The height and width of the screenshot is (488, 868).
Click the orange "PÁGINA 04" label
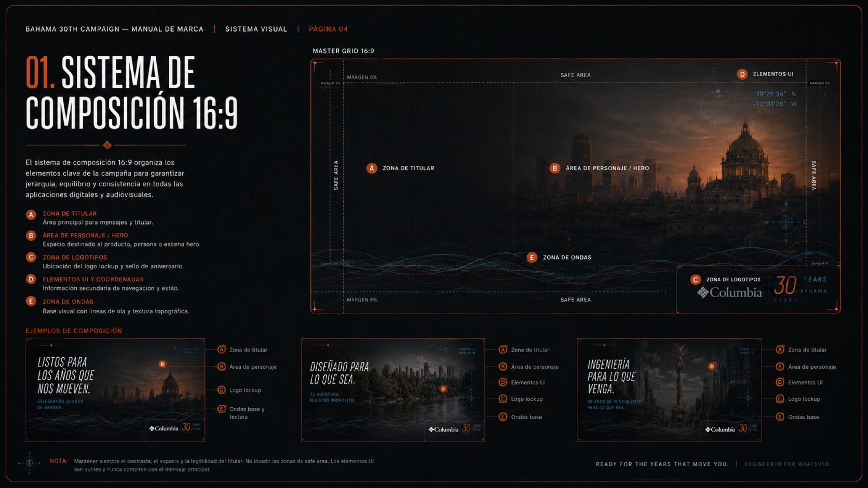(328, 29)
